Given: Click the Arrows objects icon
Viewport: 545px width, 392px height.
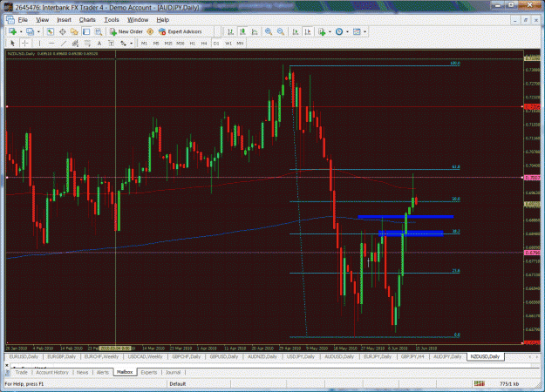Looking at the screenshot, I should point(124,44).
